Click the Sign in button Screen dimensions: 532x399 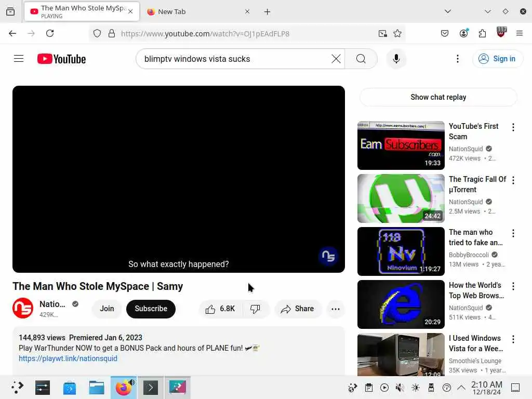[497, 59]
